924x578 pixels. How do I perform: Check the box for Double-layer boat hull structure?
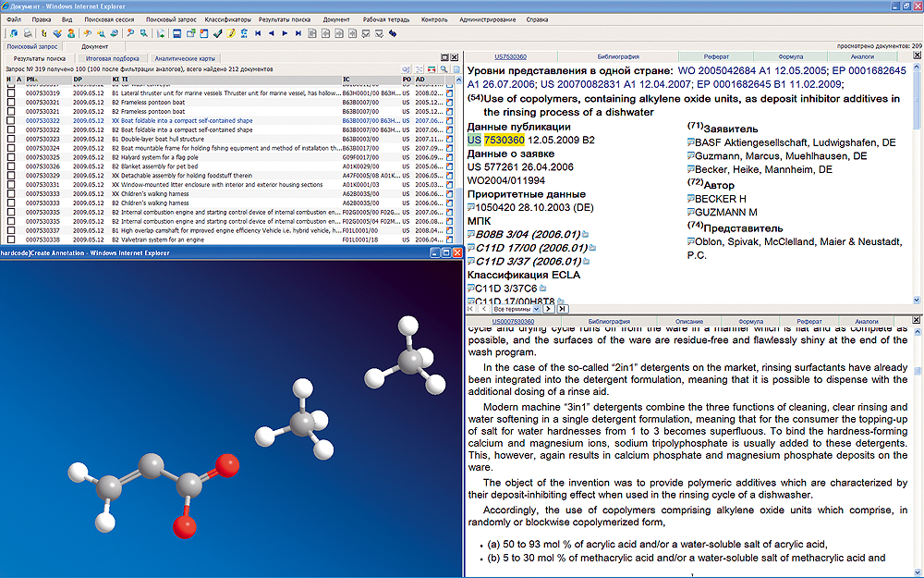click(x=11, y=139)
